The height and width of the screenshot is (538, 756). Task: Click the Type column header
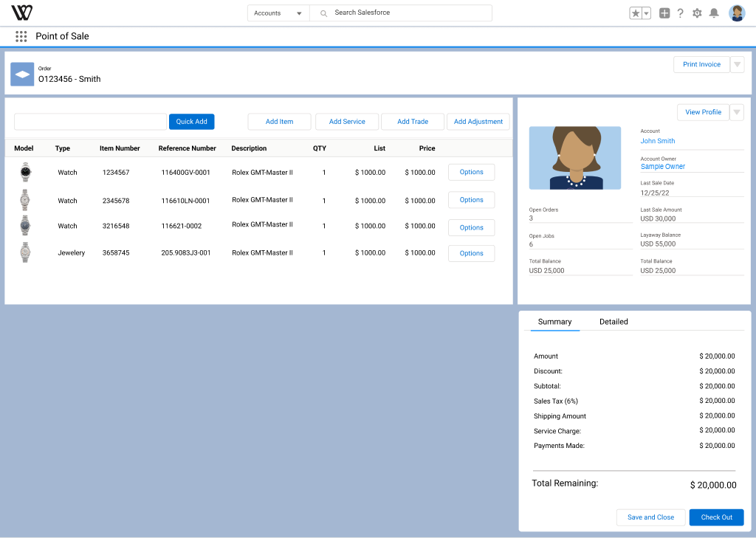tap(63, 148)
